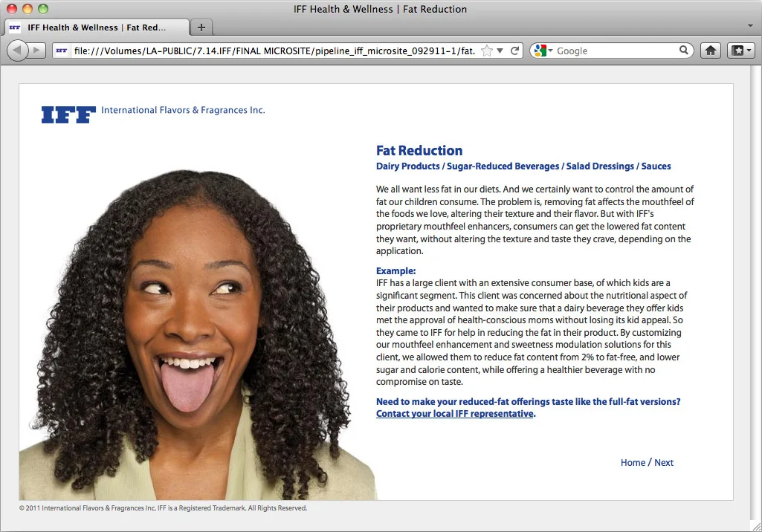Click the copyright notice in footer
The width and height of the screenshot is (762, 532).
click(x=164, y=508)
